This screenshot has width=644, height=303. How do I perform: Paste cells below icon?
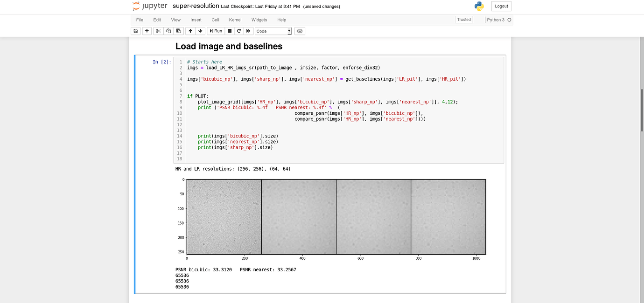[x=178, y=31]
